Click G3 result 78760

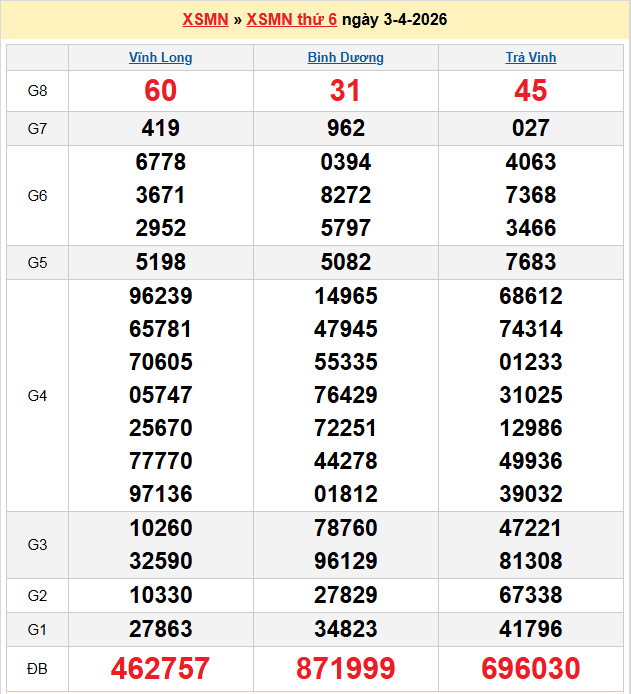pos(345,528)
